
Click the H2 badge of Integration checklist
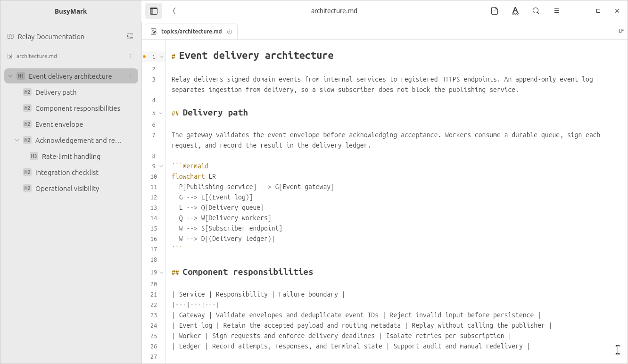coord(27,172)
